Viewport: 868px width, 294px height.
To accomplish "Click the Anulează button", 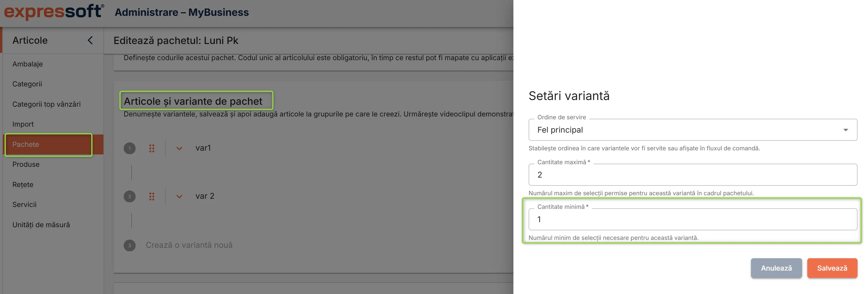I will coord(776,268).
